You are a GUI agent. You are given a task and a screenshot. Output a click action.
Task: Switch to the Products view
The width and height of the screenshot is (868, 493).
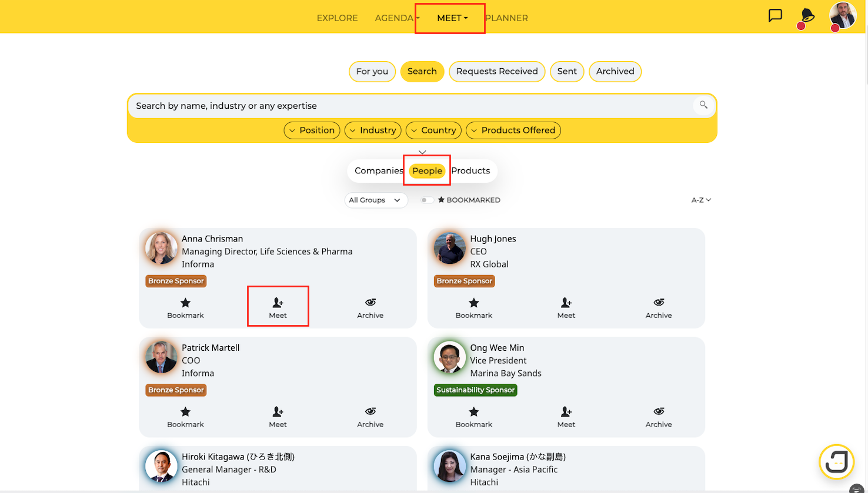(x=470, y=171)
